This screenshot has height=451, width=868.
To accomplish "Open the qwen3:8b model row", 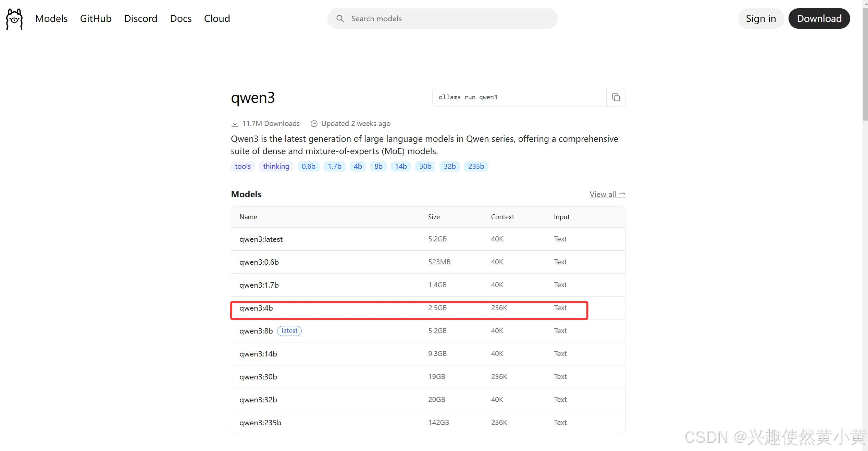I will click(428, 331).
